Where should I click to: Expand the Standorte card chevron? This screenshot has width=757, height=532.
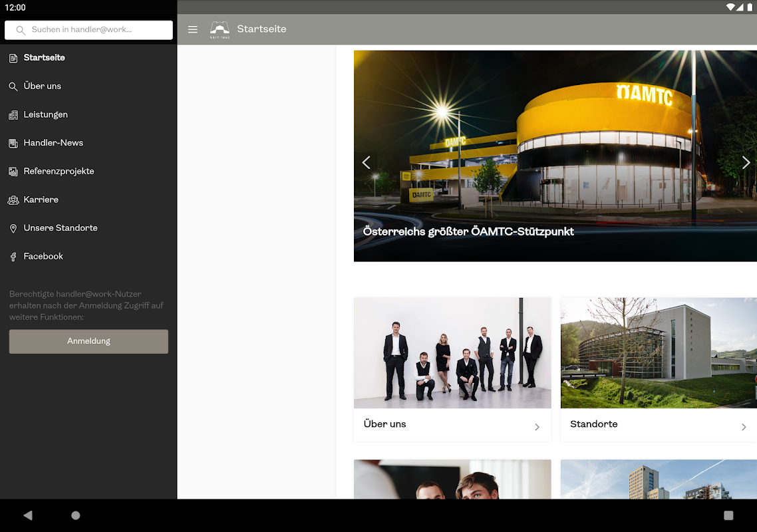pyautogui.click(x=744, y=427)
